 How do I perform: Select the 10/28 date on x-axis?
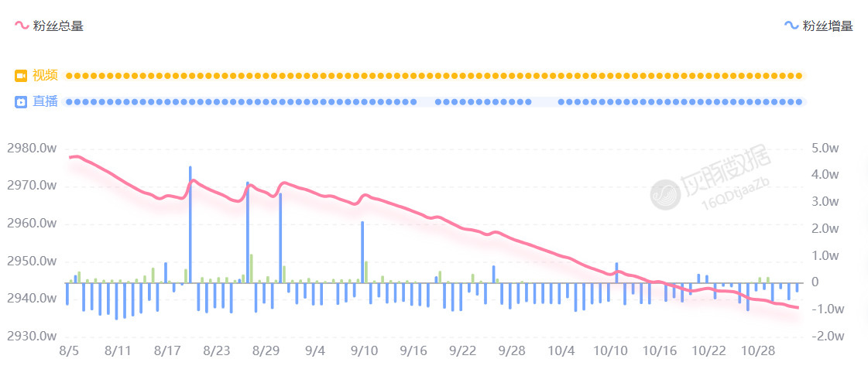758,350
